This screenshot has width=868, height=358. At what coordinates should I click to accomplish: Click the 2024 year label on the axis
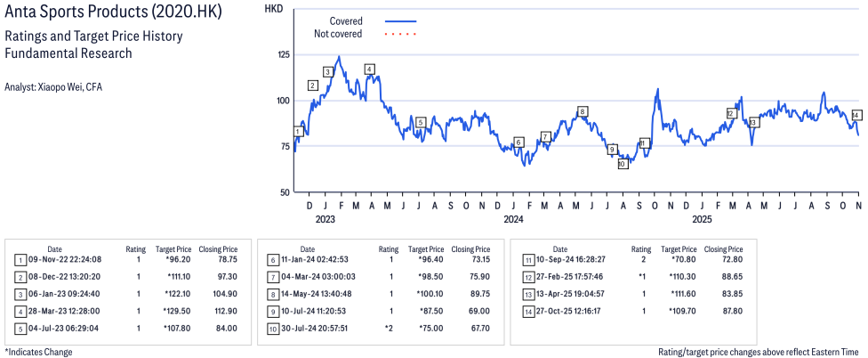tap(513, 219)
